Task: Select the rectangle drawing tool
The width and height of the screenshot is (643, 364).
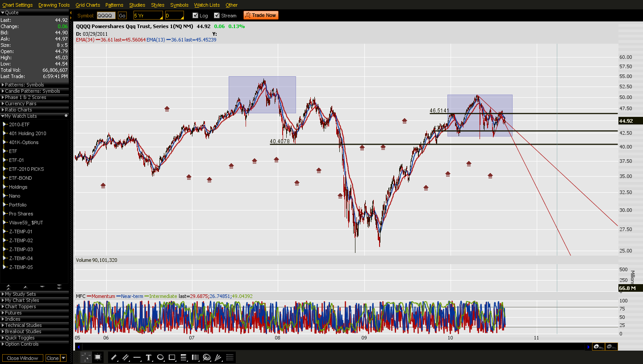Action: 172,357
